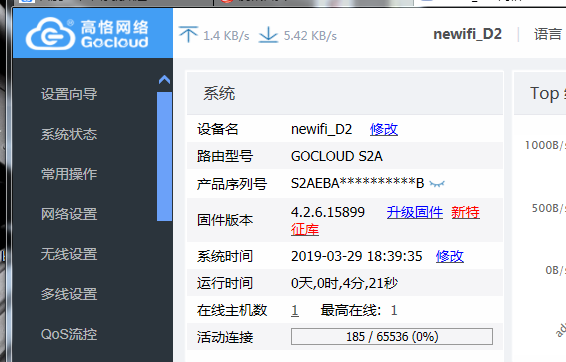Viewport: 566px width, 362px height.
Task: Click the 在线主机数 row label
Action: click(232, 310)
